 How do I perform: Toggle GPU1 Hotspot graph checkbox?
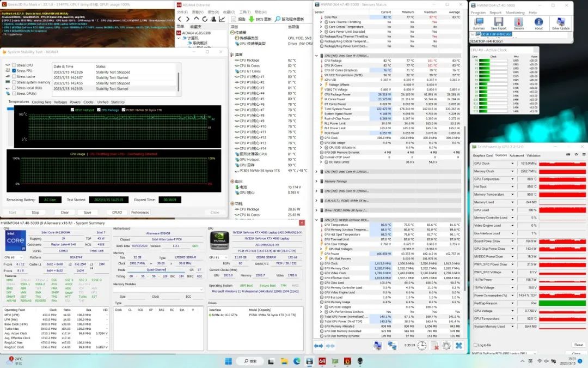[72, 110]
